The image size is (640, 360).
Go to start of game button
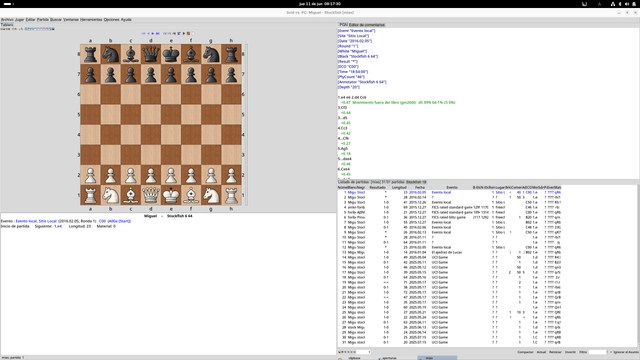[144, 33]
